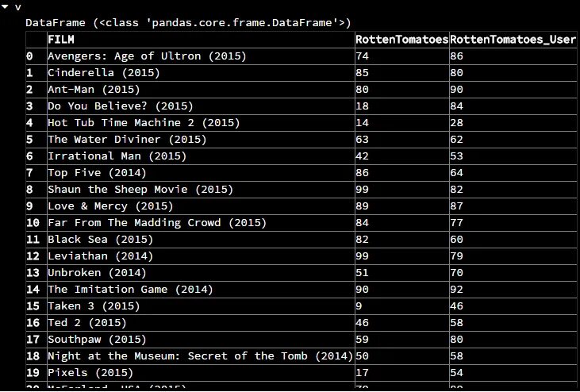Click RottenTomatoes score 74 for Avengers
This screenshot has height=392, width=580.
(x=402, y=56)
